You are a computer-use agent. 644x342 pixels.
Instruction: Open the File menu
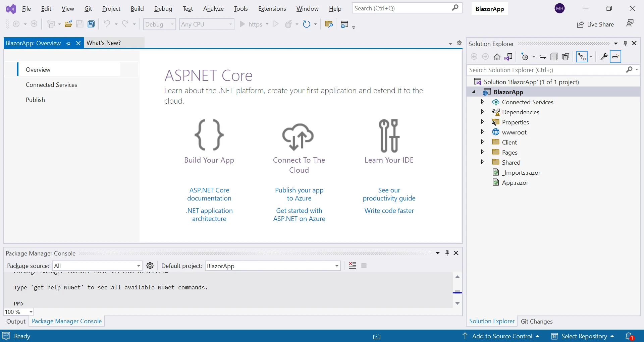26,9
